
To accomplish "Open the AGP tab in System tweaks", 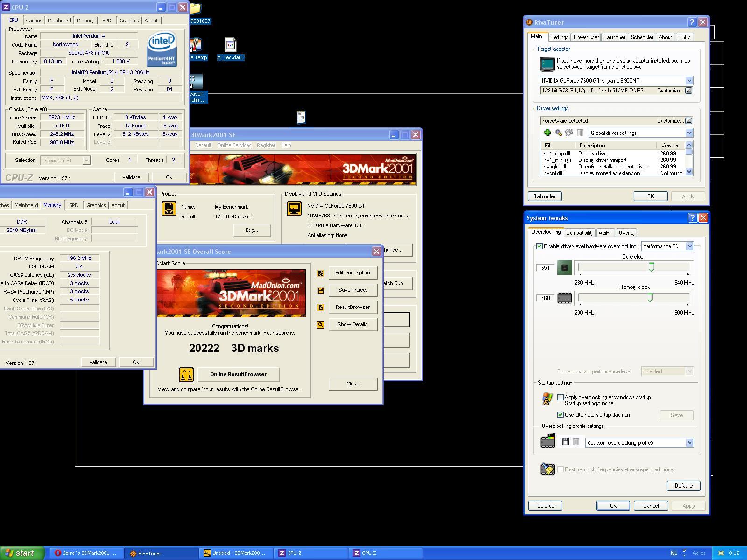I will coord(604,233).
